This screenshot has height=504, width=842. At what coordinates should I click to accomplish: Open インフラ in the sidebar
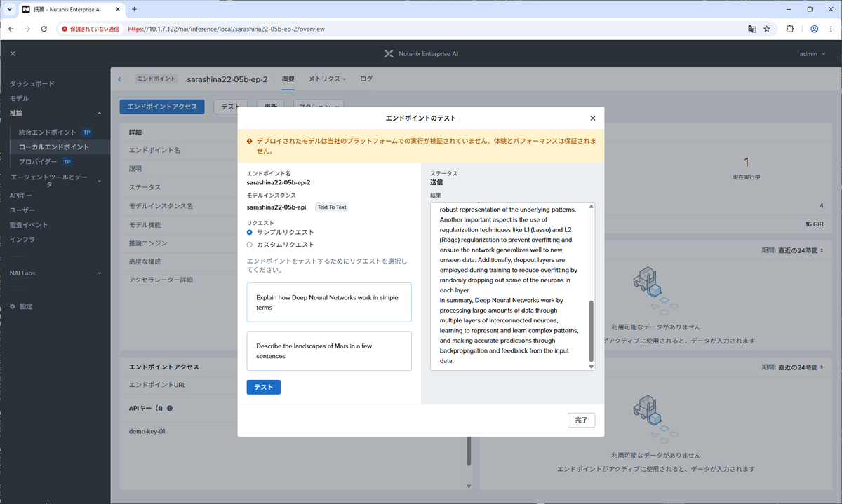point(22,240)
